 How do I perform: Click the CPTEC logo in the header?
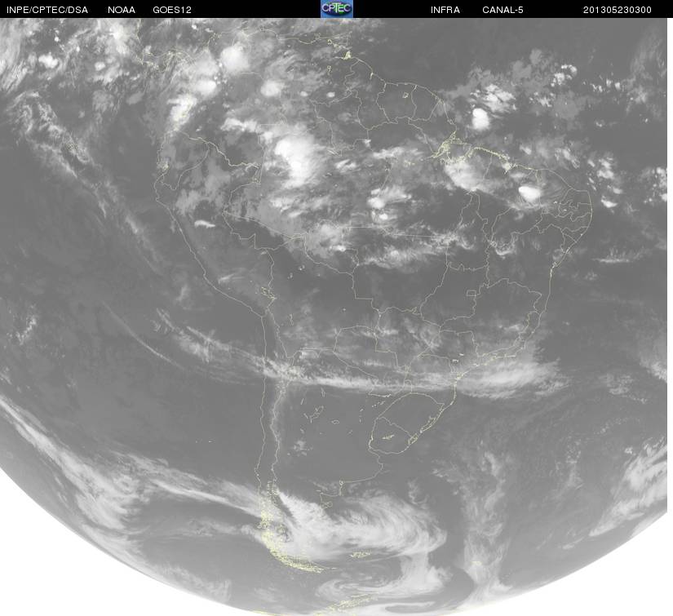point(337,9)
